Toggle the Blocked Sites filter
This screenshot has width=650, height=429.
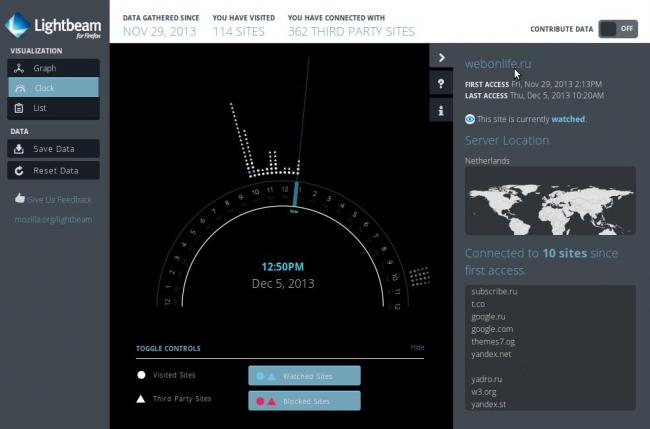[x=304, y=401]
